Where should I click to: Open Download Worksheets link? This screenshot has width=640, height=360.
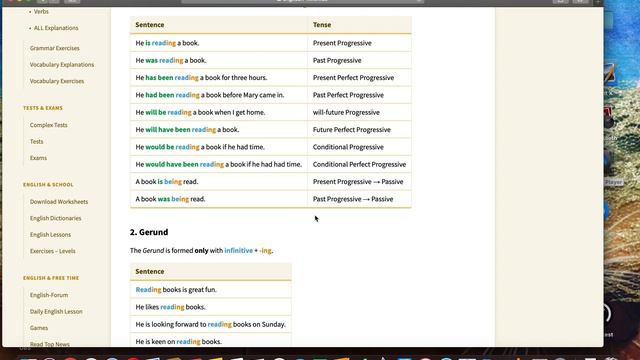click(x=59, y=202)
